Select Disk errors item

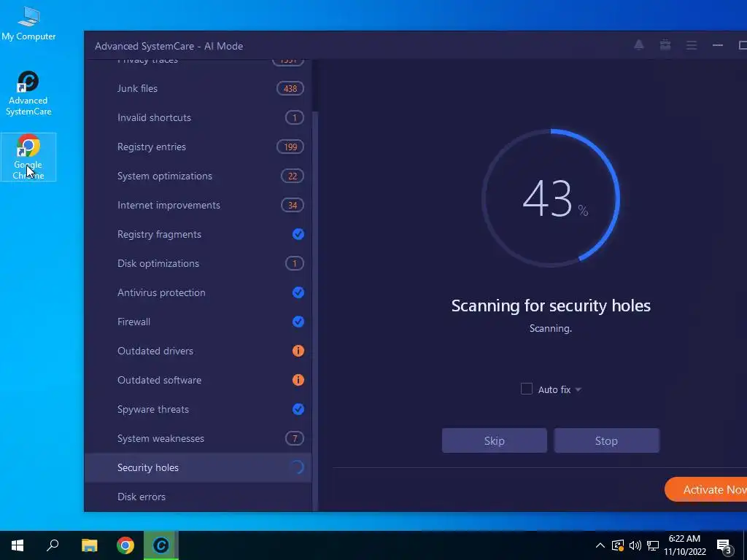(x=198, y=497)
